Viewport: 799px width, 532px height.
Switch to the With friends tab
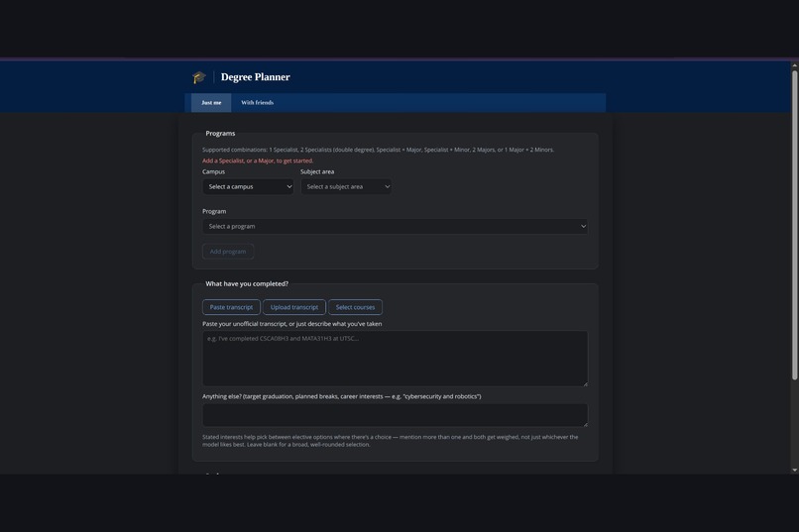pos(258,102)
